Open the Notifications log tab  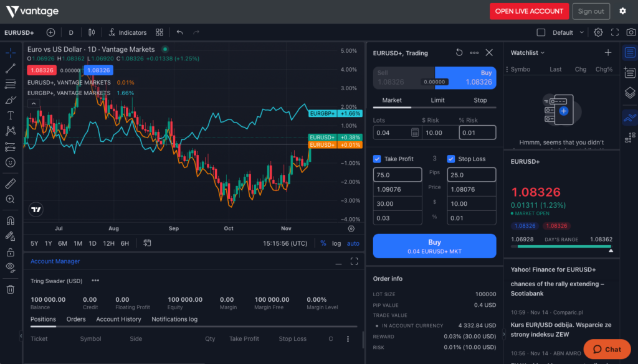[174, 319]
